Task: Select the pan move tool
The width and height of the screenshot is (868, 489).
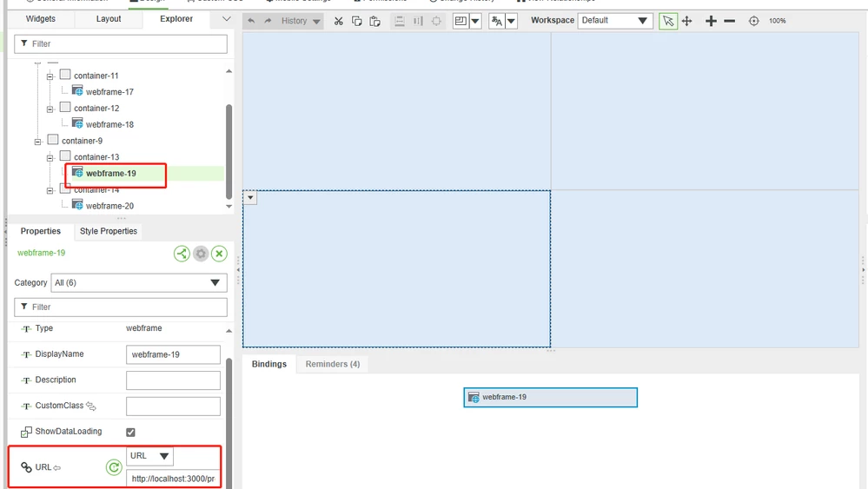Action: click(687, 21)
